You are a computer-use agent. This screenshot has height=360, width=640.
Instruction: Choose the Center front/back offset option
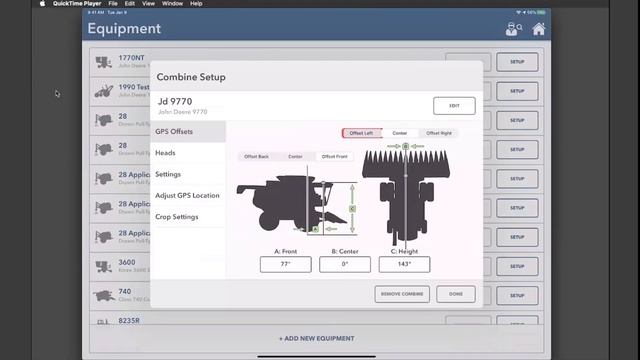tap(295, 156)
